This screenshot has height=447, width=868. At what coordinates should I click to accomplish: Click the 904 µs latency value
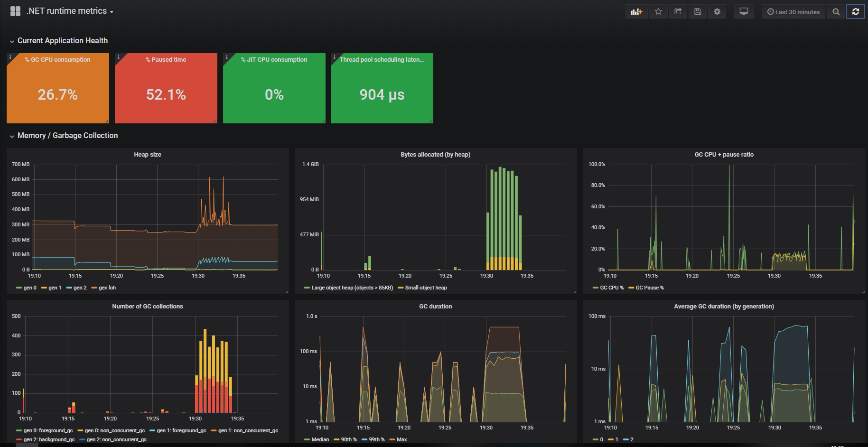point(382,94)
